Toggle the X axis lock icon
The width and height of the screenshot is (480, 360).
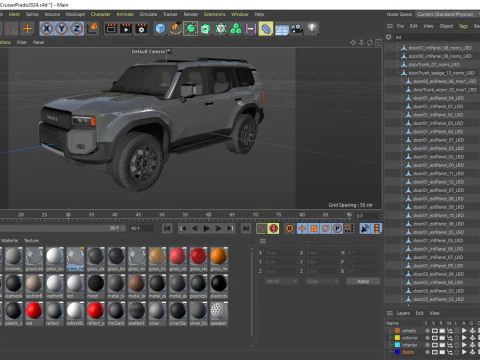click(47, 29)
